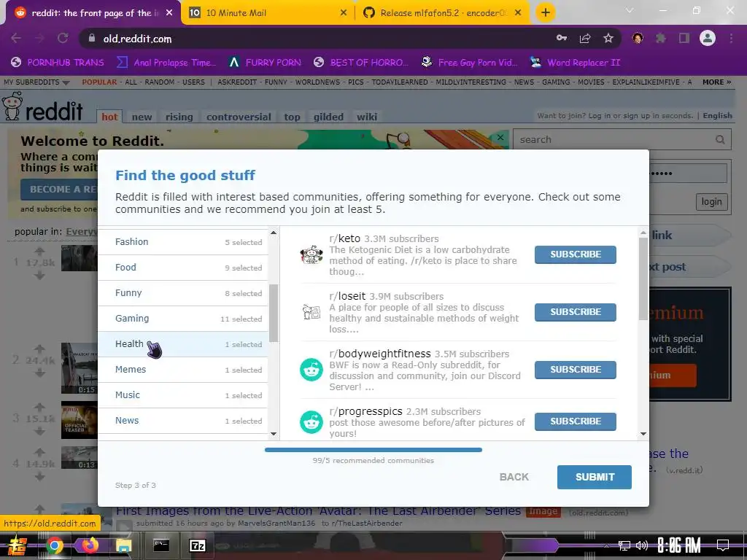Open command prompt from taskbar

[x=161, y=545]
